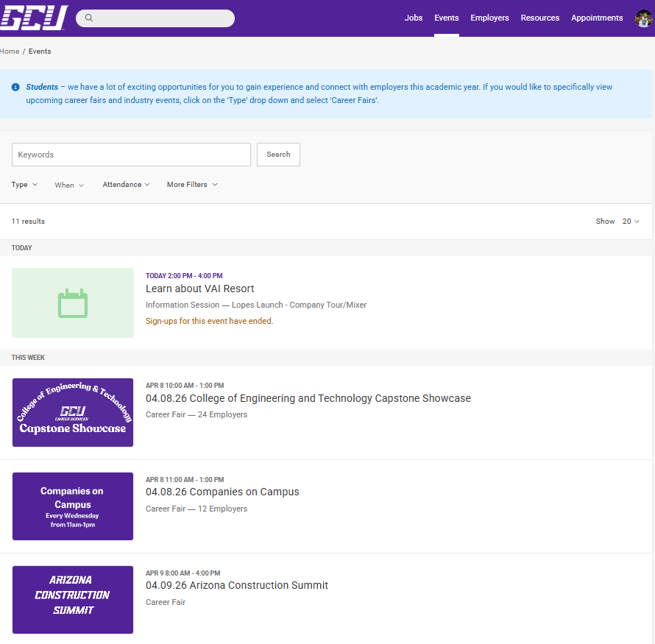Click into the Keywords input field
The height and width of the screenshot is (644, 655).
pos(131,155)
